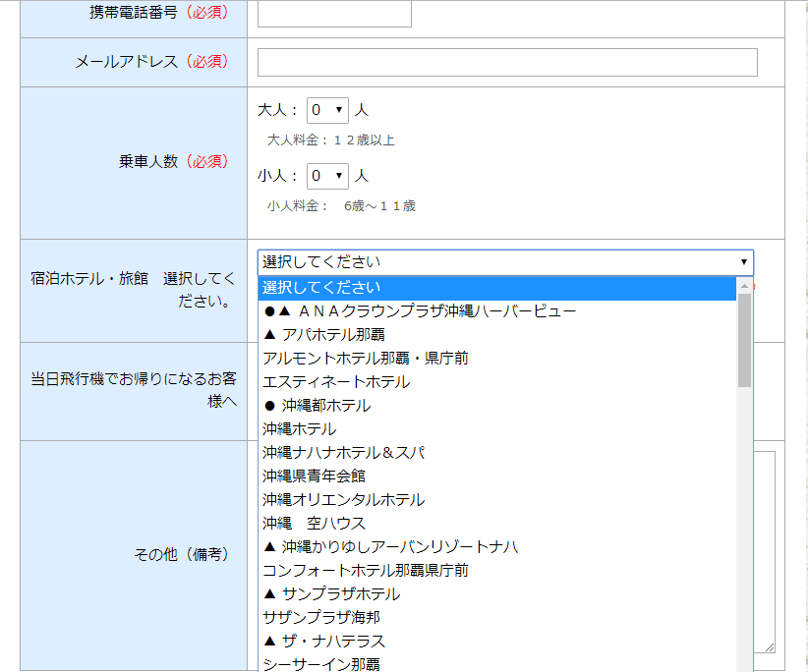The height and width of the screenshot is (672, 808).
Task: Click the hotel list scrollbar thumb
Action: point(744,339)
